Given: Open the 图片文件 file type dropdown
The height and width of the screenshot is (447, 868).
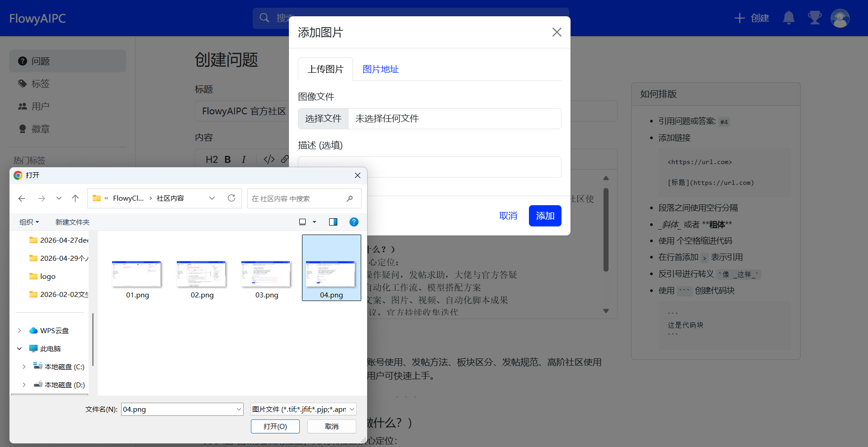Looking at the screenshot, I should [303, 409].
